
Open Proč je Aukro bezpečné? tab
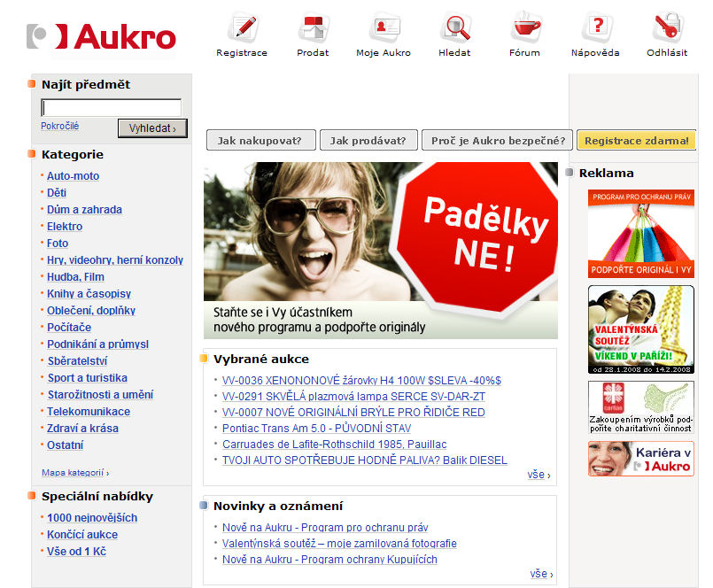498,141
